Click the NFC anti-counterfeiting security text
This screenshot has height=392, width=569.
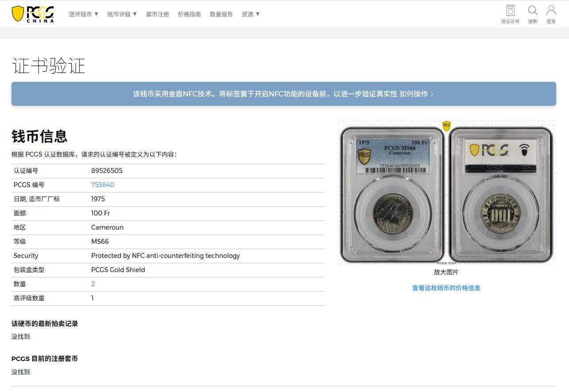pos(166,256)
